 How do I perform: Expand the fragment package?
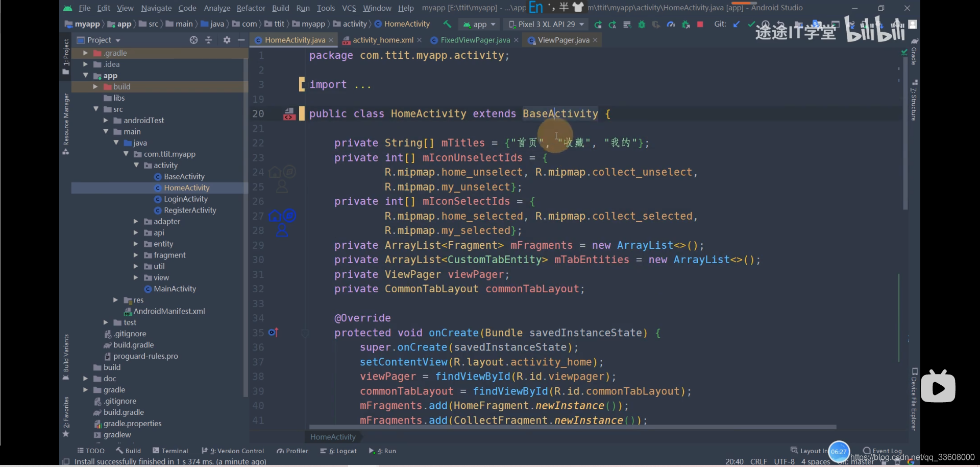point(136,255)
